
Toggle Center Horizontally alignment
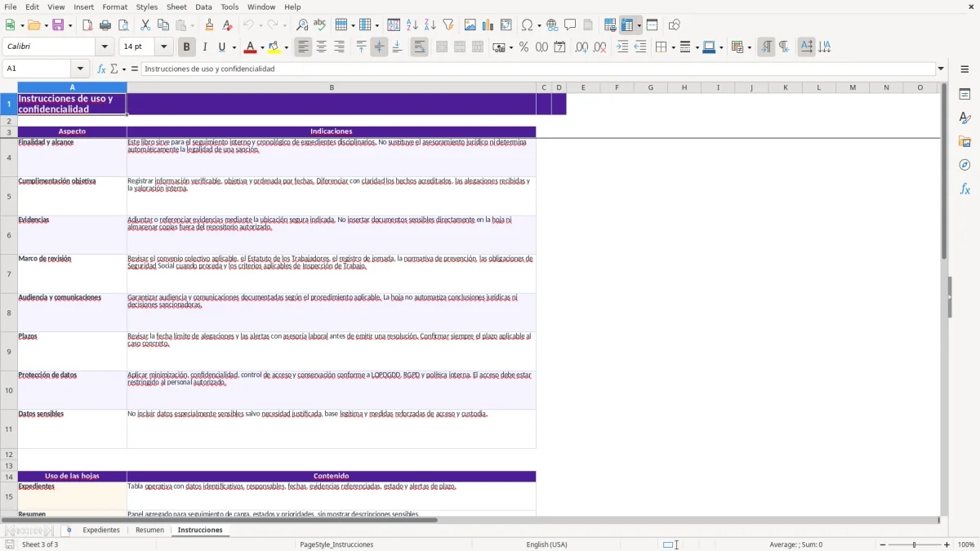tap(321, 47)
